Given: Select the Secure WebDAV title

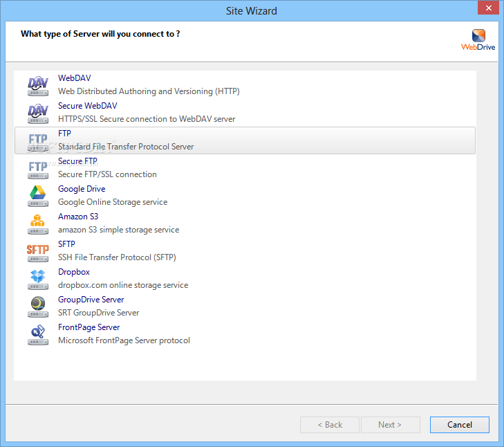Looking at the screenshot, I should [87, 106].
